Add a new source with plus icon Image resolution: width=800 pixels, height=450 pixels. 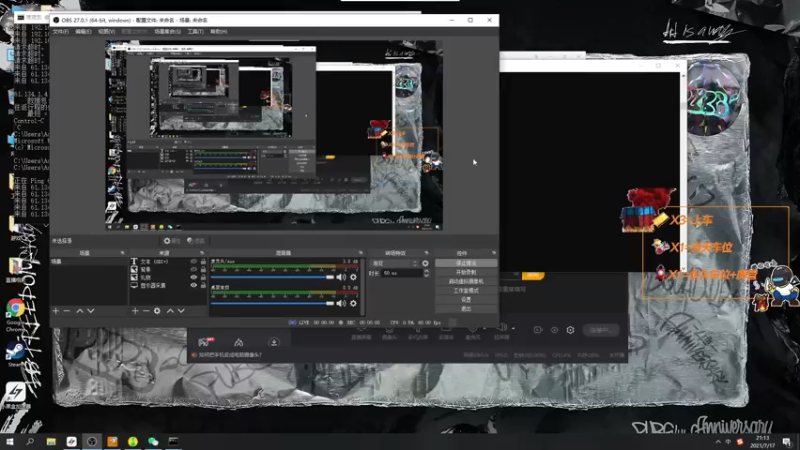click(135, 311)
